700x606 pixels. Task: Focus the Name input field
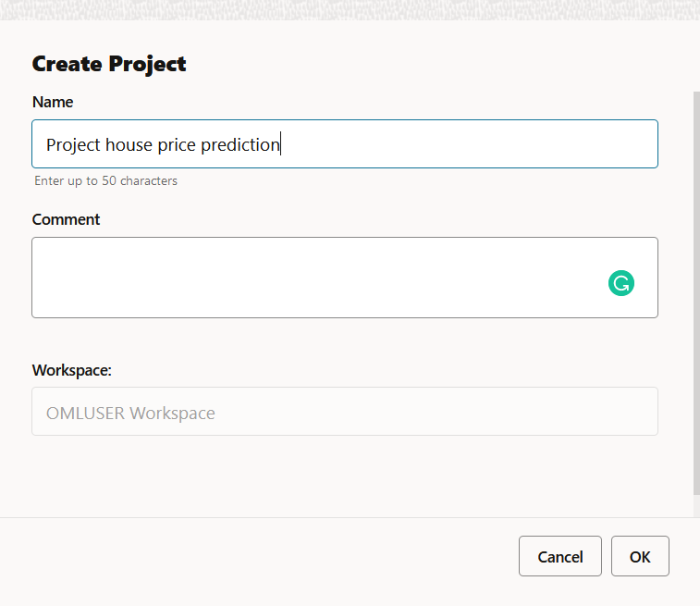[x=462, y=144]
